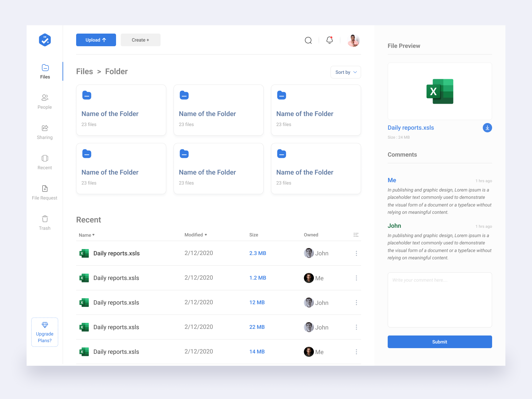
Task: Open the Files section in the sidebar
Action: click(45, 71)
